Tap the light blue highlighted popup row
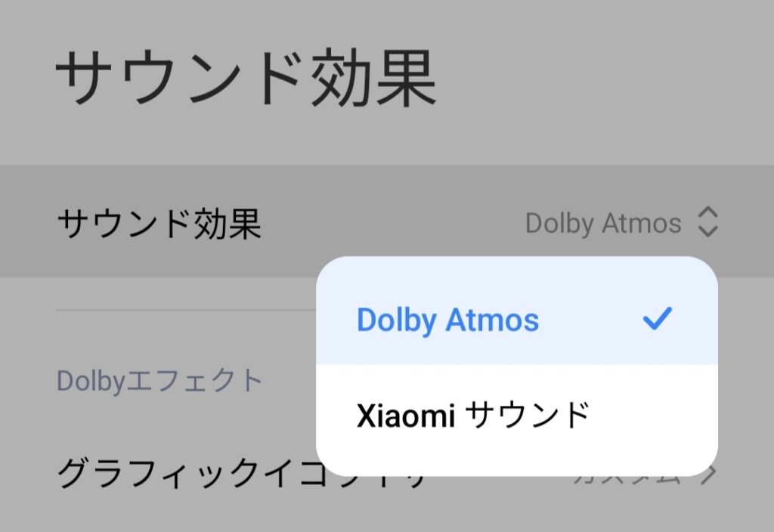Screen dimensions: 774x532 click(517, 311)
